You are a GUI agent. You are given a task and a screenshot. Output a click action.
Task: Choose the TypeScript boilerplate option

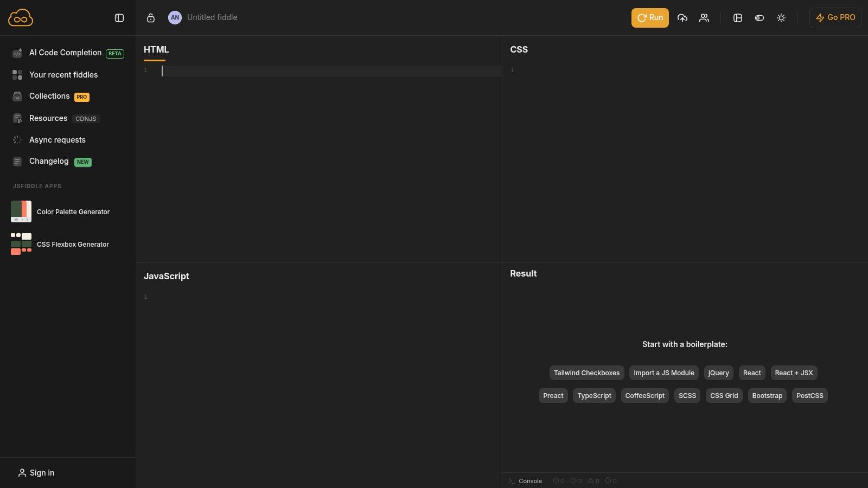(x=593, y=395)
